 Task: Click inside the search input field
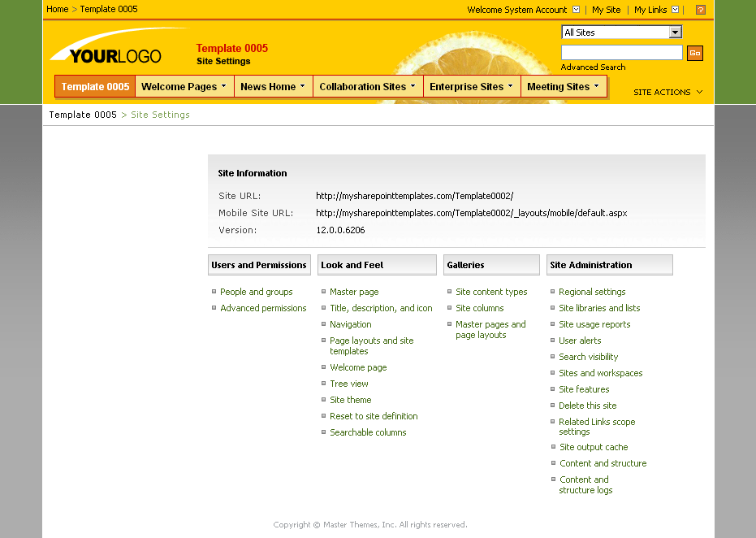point(621,52)
